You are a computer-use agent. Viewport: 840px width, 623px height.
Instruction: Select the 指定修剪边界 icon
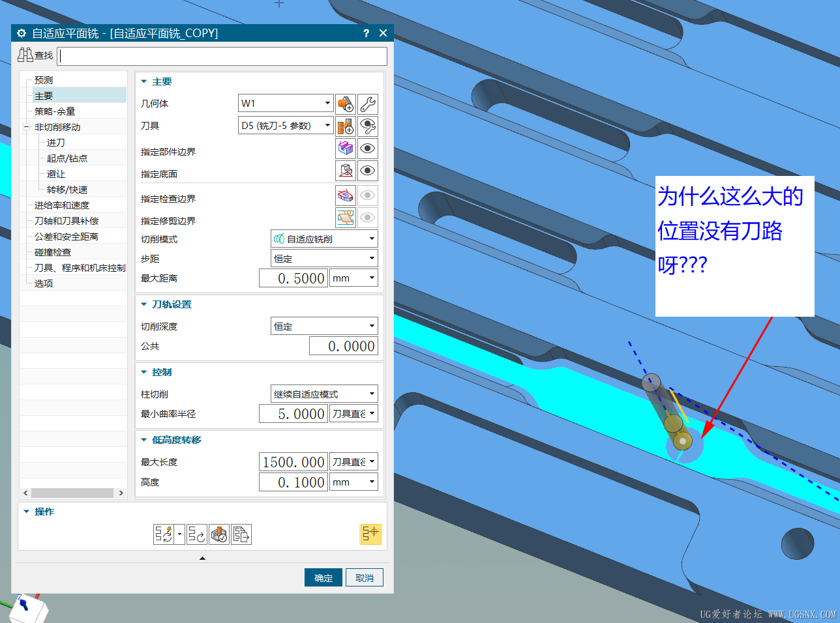(x=346, y=218)
